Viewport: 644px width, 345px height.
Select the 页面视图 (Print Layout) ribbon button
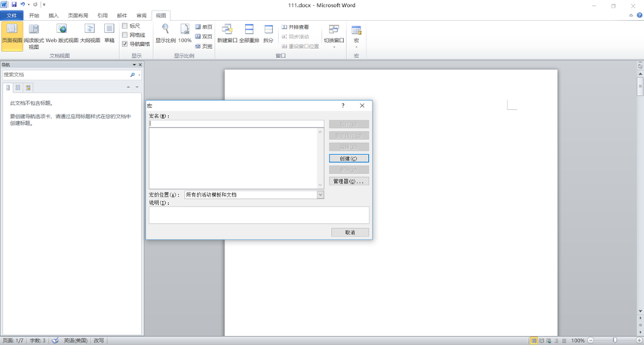[12, 36]
